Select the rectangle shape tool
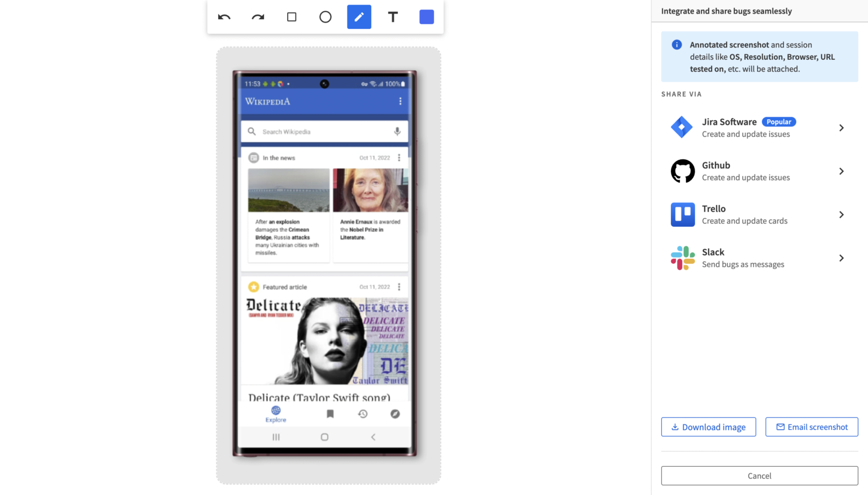 292,17
